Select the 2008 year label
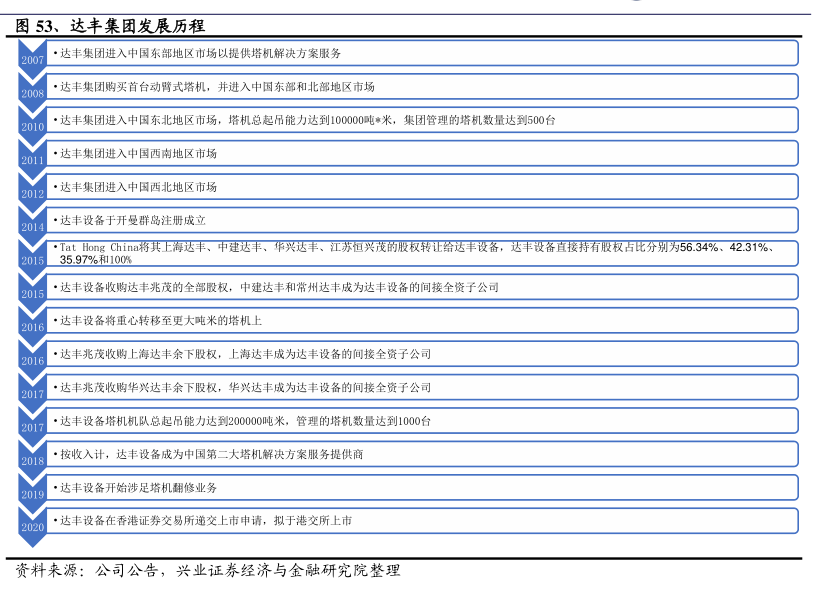 coord(32,94)
